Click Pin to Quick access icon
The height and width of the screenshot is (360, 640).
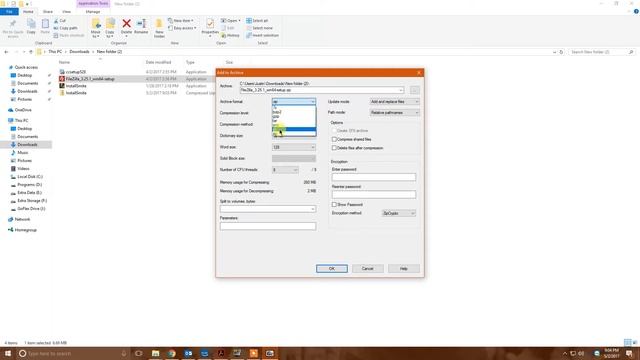point(13,24)
